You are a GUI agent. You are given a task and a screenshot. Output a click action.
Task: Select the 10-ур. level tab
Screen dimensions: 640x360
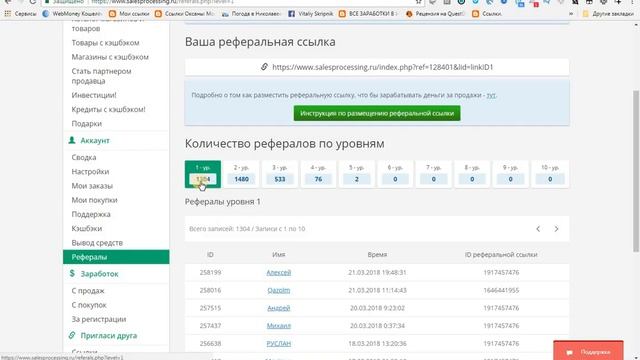point(550,174)
